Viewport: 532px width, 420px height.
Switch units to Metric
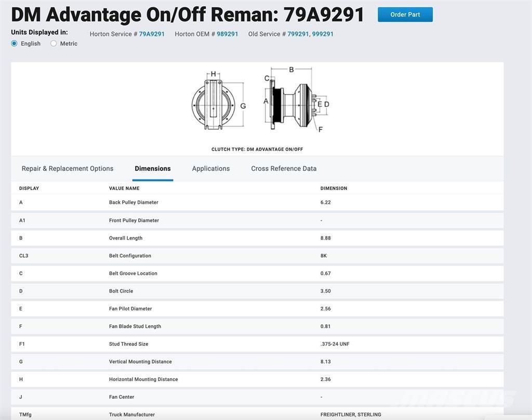coord(54,44)
